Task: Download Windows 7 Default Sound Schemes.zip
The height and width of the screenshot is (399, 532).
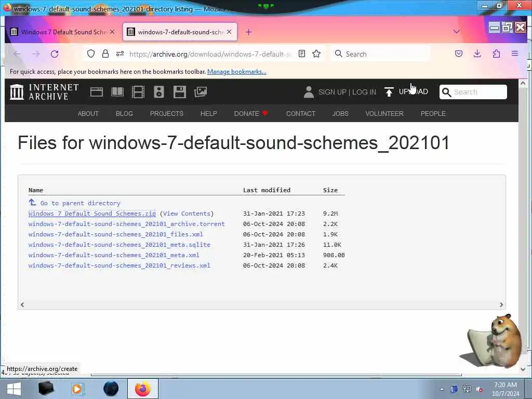Action: pos(92,214)
